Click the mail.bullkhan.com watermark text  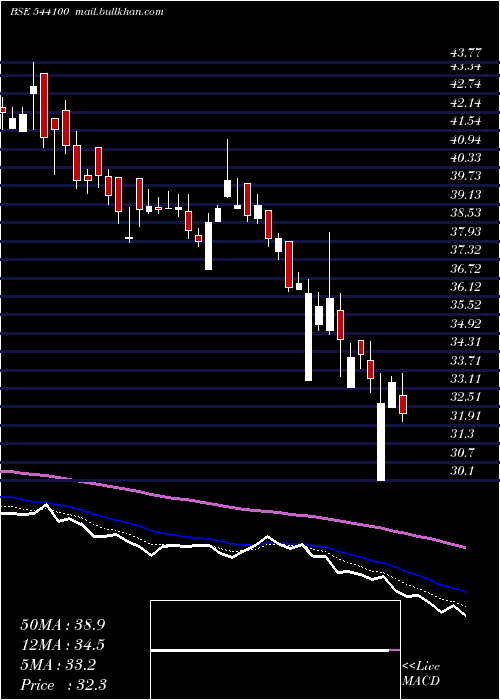point(119,12)
